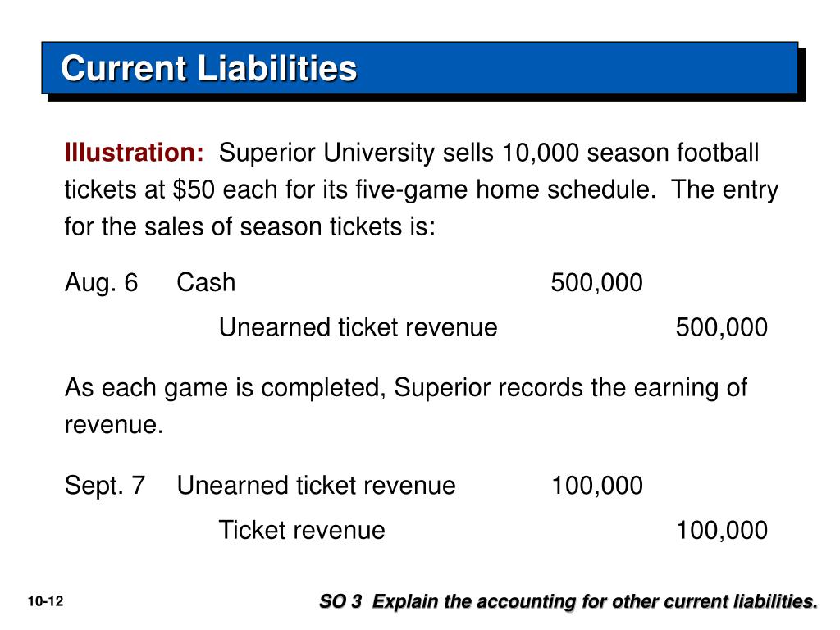
Task: Click the word 'revenue.' ending the paragraph
Action: coord(114,425)
